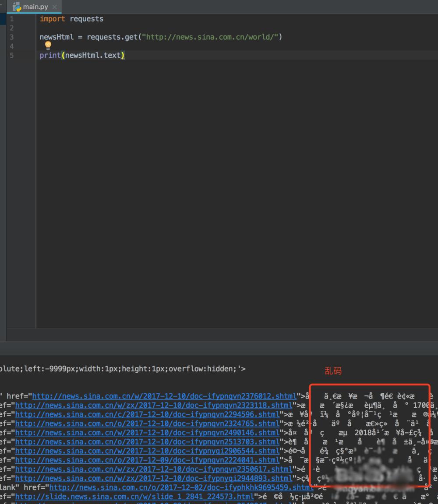Open the doc-ifypnqvn2513703.shtml console link
Image resolution: width=438 pixels, height=504 pixels.
click(x=147, y=442)
